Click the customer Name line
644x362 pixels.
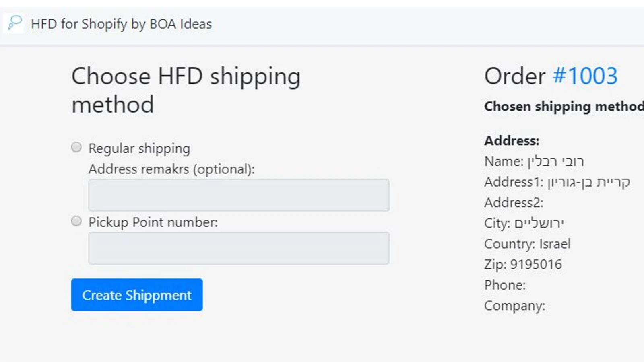click(x=534, y=161)
